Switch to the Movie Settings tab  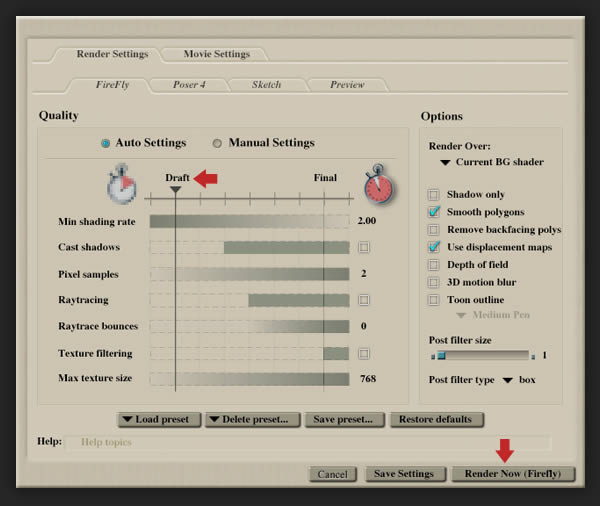point(217,54)
